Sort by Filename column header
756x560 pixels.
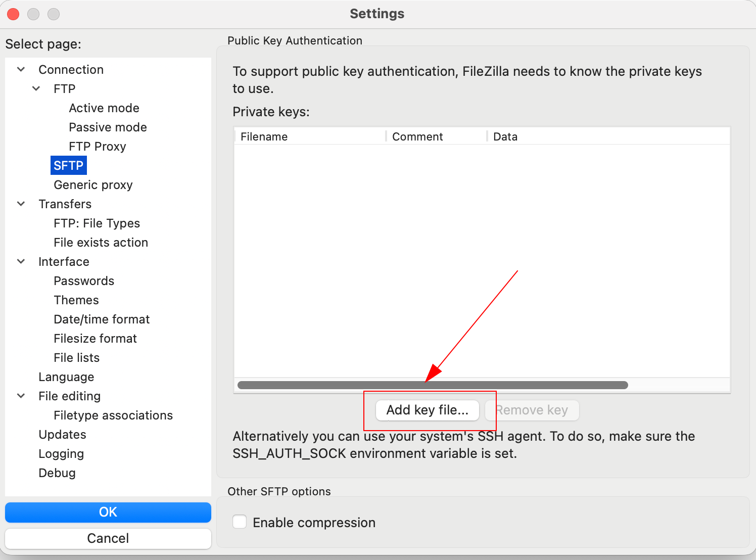click(264, 136)
